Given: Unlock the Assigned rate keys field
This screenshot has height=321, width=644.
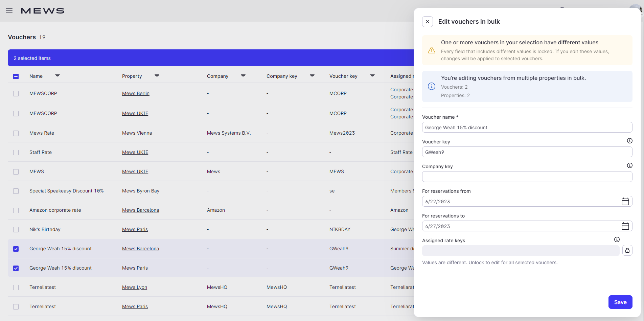Looking at the screenshot, I should 627,250.
